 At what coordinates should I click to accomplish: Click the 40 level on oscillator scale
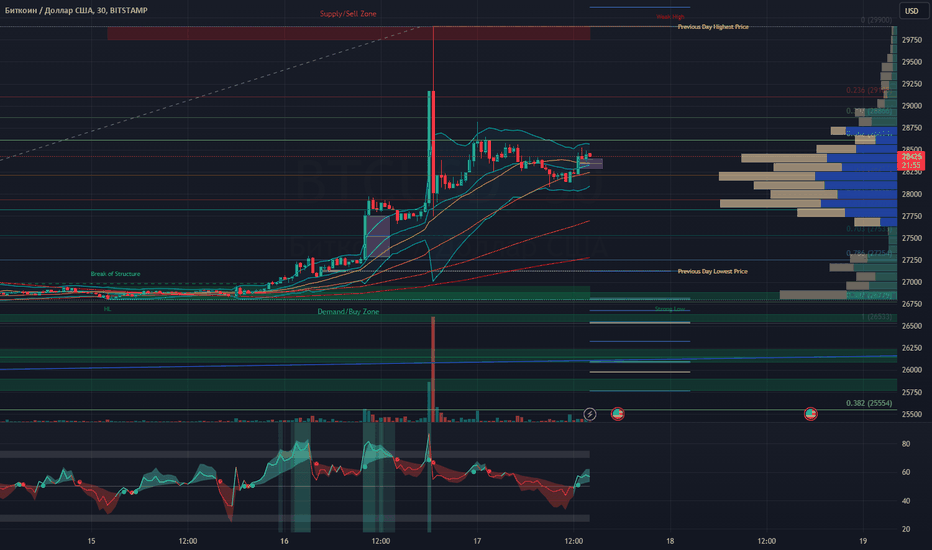(x=906, y=501)
